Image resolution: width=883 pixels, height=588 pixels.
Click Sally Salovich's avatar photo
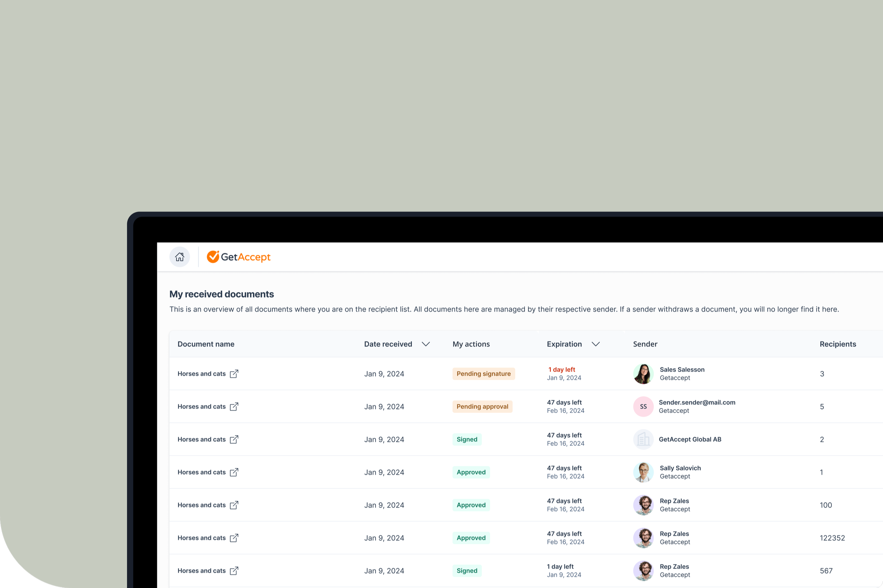coord(643,472)
